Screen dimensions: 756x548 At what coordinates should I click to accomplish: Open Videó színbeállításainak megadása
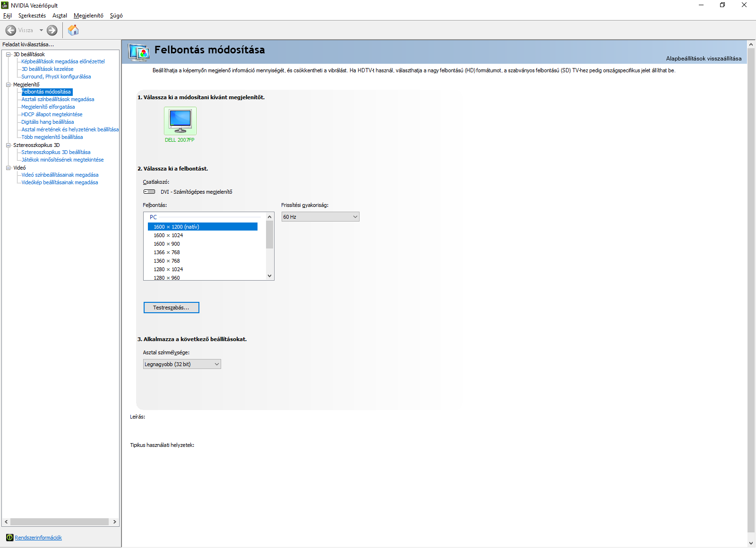(x=60, y=175)
